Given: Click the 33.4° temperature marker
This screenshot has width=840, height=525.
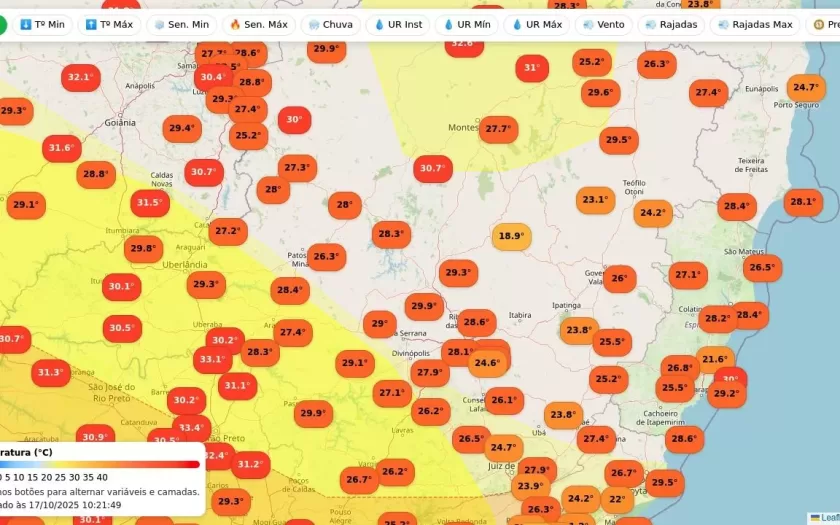Looking at the screenshot, I should point(191,428).
